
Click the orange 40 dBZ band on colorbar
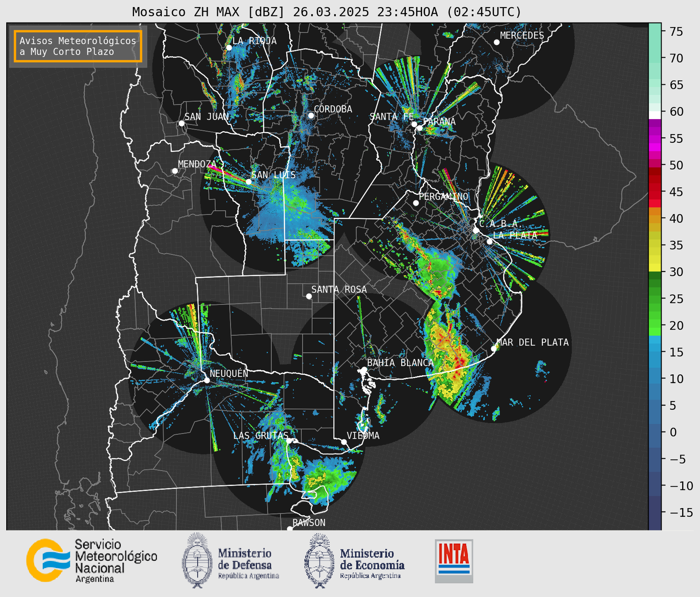click(x=655, y=219)
